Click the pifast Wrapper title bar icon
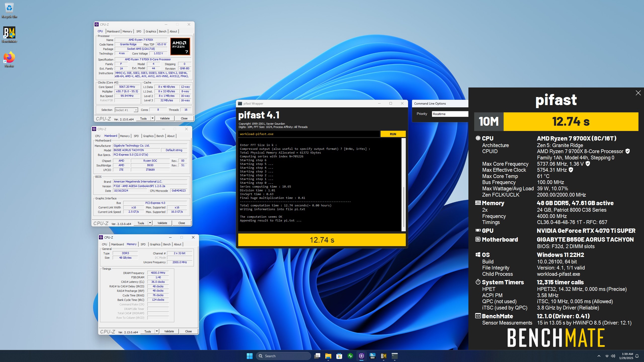Screen dimensions: 644x362 coord(240,104)
